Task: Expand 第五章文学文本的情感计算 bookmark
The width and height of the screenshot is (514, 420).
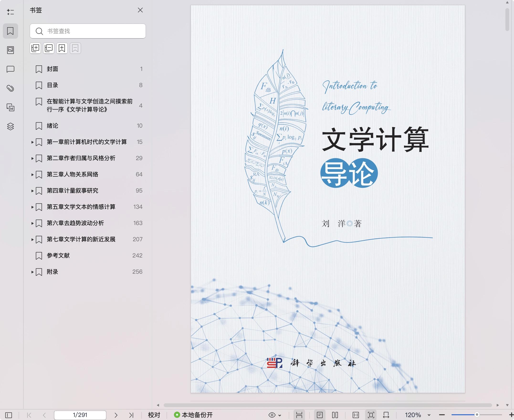Action: pos(32,207)
